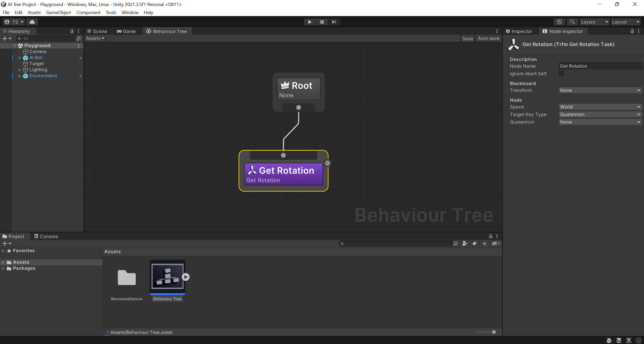Open the Space dropdown set to World
Viewport: 644px width, 344px height.
point(600,107)
